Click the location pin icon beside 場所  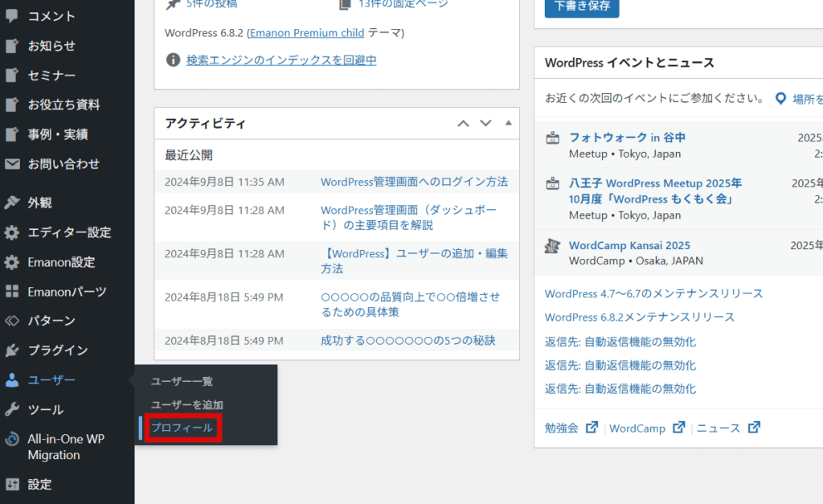click(x=780, y=99)
